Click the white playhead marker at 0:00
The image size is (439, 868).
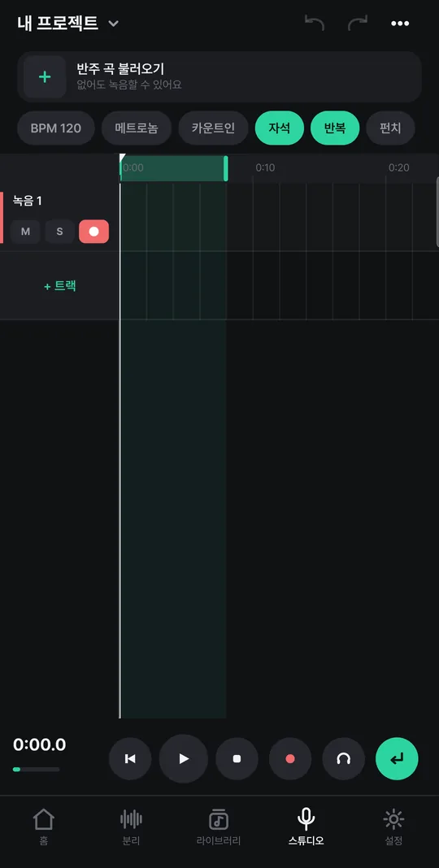point(122,158)
